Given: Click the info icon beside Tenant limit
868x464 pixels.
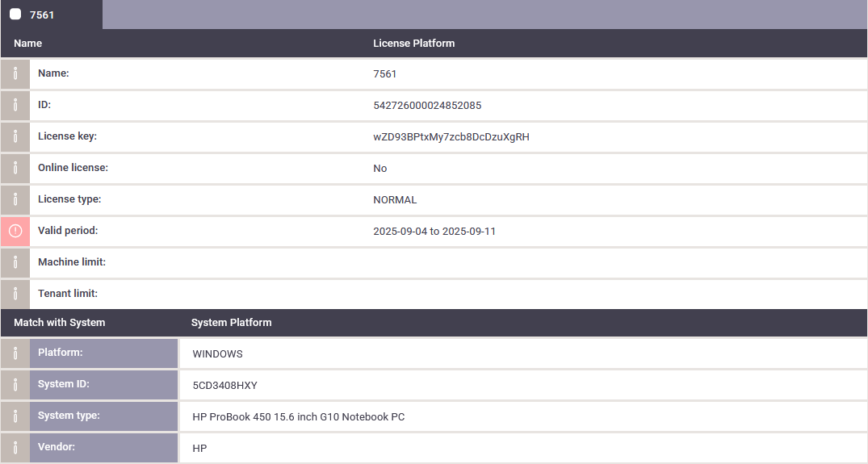Looking at the screenshot, I should pos(15,295).
